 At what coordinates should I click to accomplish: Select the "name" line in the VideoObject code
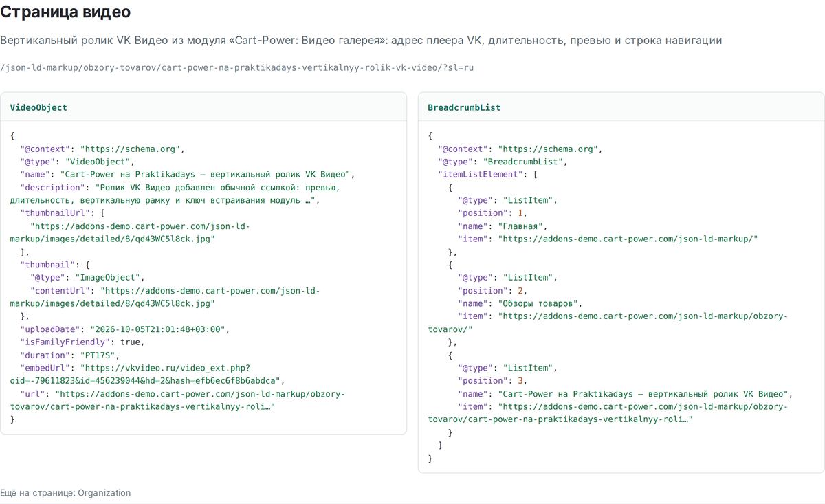pyautogui.click(x=188, y=175)
